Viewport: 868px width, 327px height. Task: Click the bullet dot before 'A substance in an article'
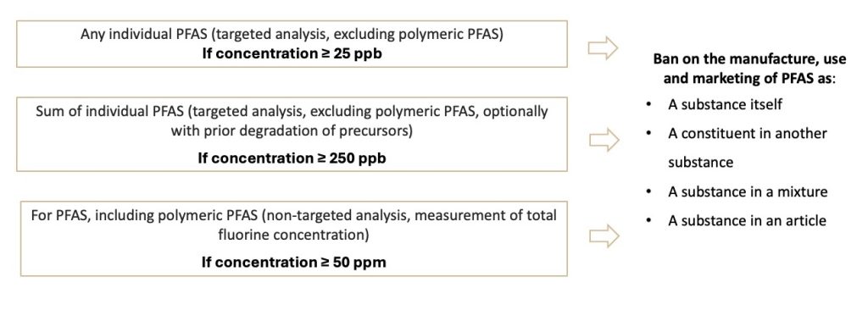[648, 221]
